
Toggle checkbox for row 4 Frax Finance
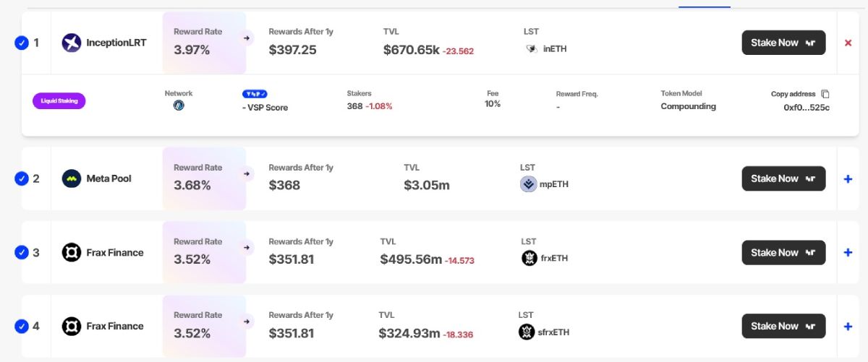(x=21, y=326)
